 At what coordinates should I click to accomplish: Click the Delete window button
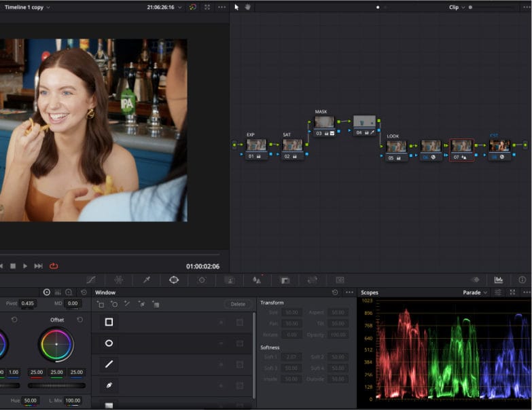click(x=238, y=304)
